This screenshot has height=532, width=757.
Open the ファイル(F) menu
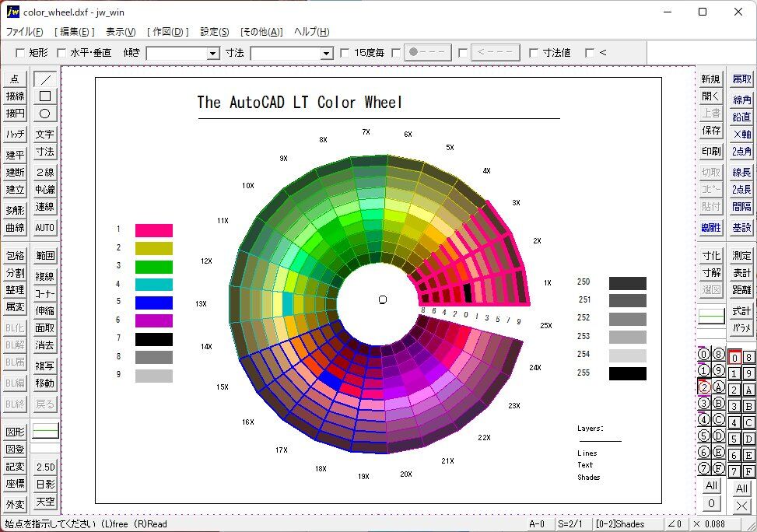[24, 32]
